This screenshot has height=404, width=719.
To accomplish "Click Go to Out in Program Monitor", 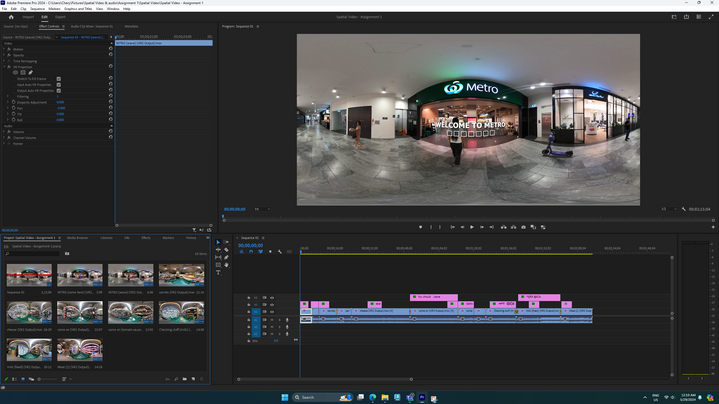I will [x=491, y=227].
